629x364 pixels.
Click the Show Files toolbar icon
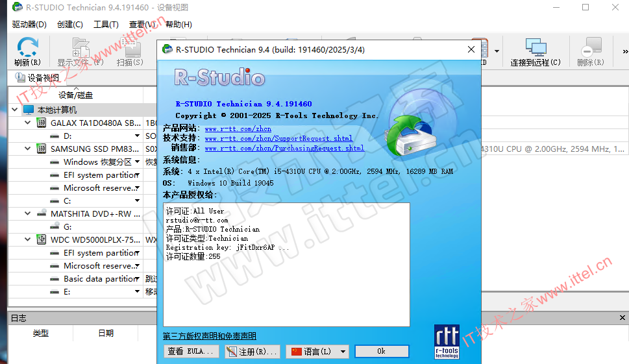coord(80,47)
